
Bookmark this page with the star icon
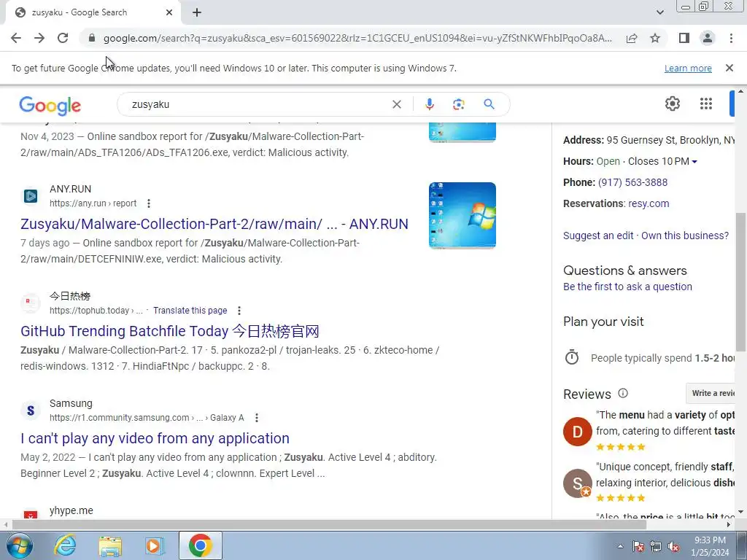(x=655, y=38)
